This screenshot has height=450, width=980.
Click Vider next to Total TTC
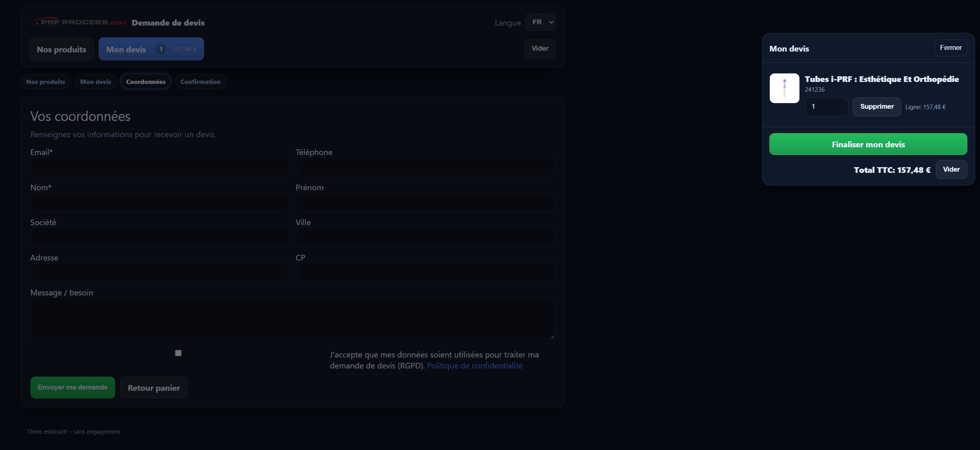pos(951,169)
